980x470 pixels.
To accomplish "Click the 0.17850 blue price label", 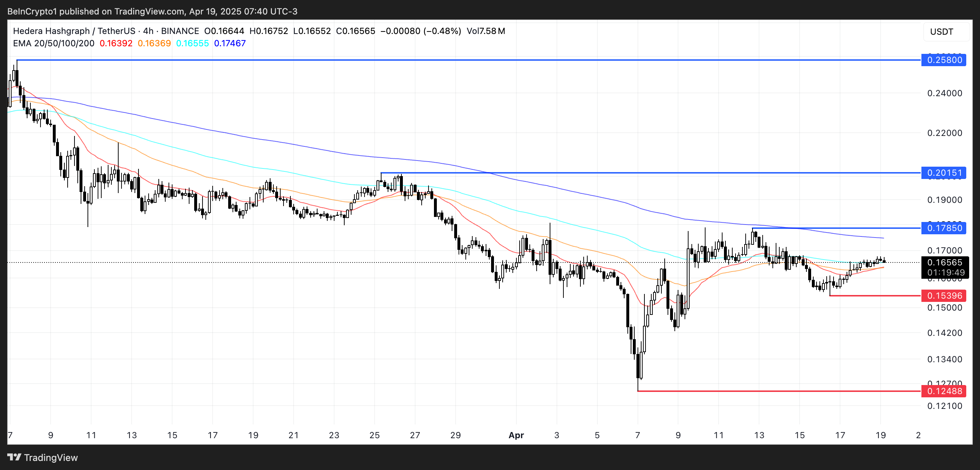I will point(944,228).
